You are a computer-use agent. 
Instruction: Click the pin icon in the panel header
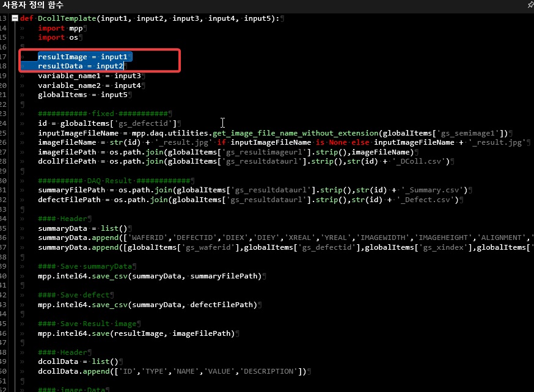pos(529,5)
